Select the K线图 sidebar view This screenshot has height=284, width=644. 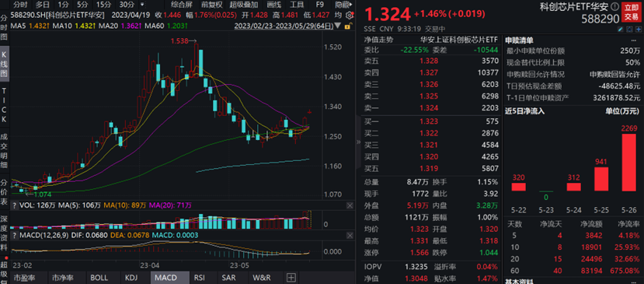pyautogui.click(x=4, y=63)
